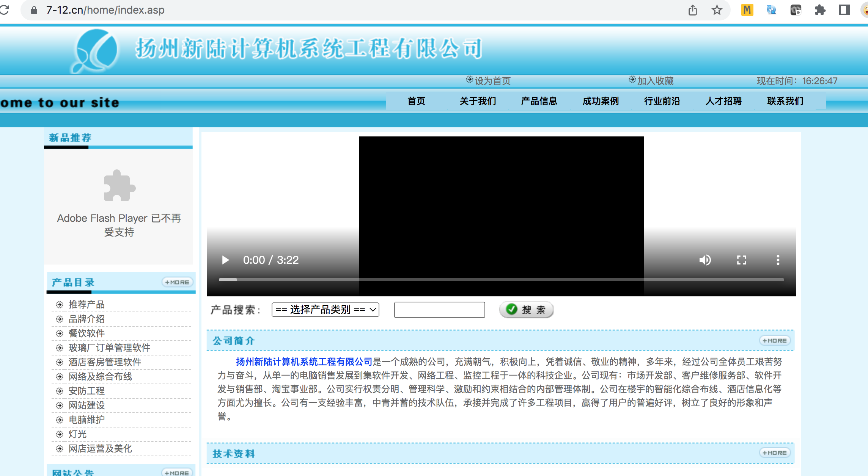Play the embedded video
Viewport: 868px width, 476px height.
pos(225,260)
